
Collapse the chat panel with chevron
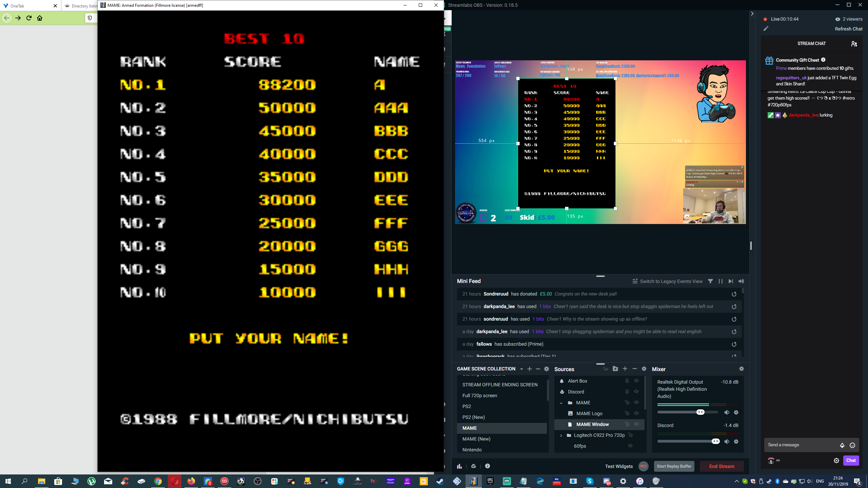coord(752,14)
